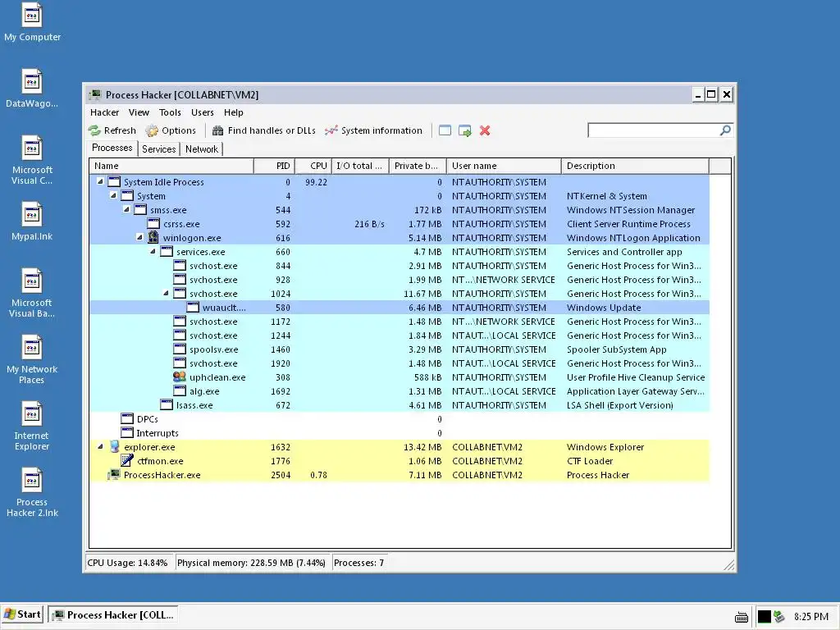Open Options via the gear icon
The height and width of the screenshot is (630, 840).
click(x=152, y=130)
